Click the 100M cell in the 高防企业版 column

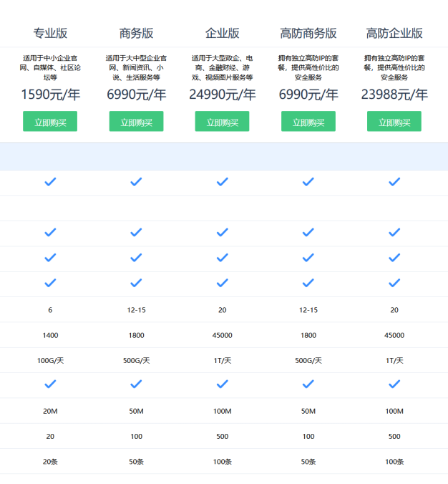coord(394,411)
